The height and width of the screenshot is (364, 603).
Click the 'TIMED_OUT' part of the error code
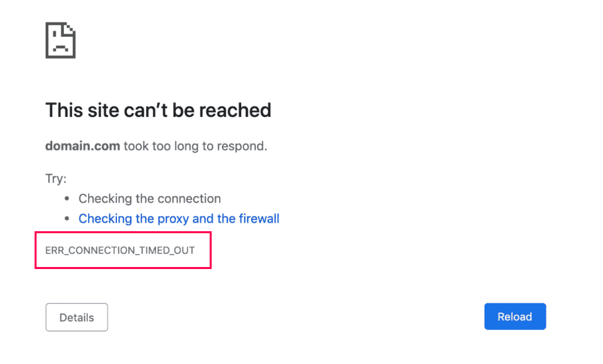167,250
